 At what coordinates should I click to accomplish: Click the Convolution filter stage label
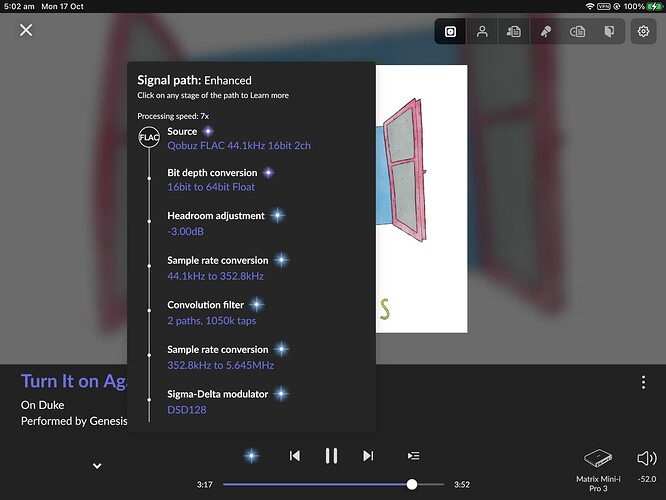click(x=206, y=305)
